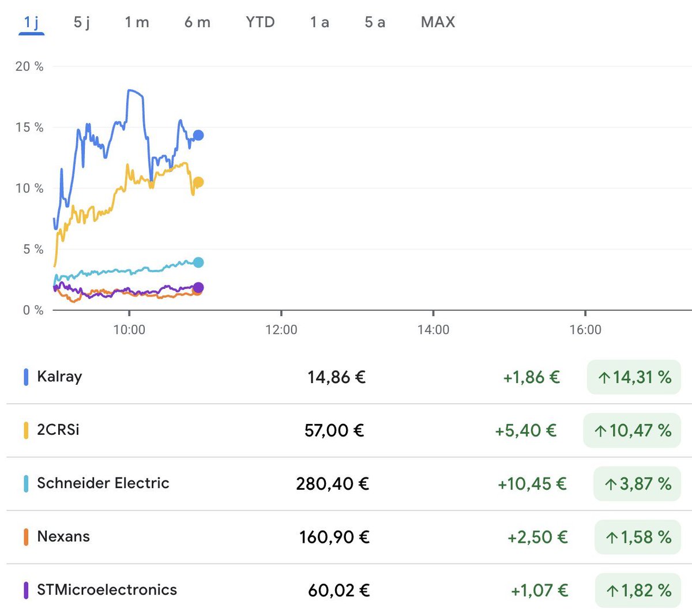Select the 1 a range tab
This screenshot has width=692, height=616.
pyautogui.click(x=319, y=22)
